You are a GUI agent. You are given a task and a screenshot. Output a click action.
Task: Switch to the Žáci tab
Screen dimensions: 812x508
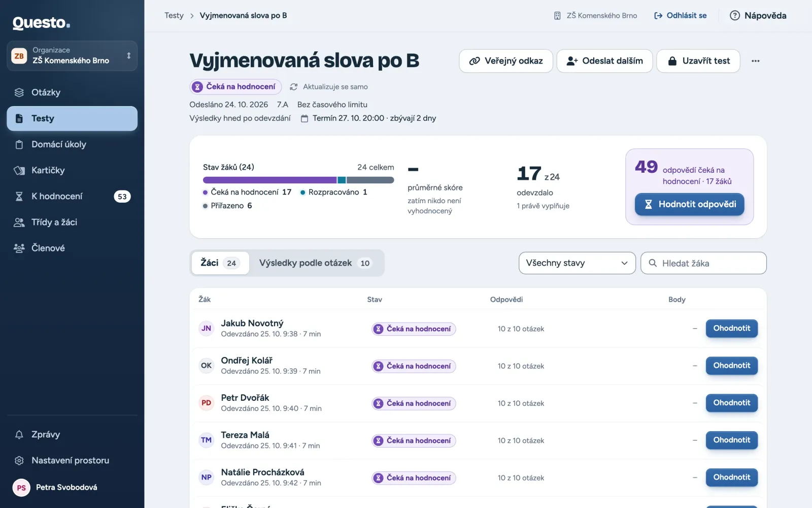click(220, 263)
